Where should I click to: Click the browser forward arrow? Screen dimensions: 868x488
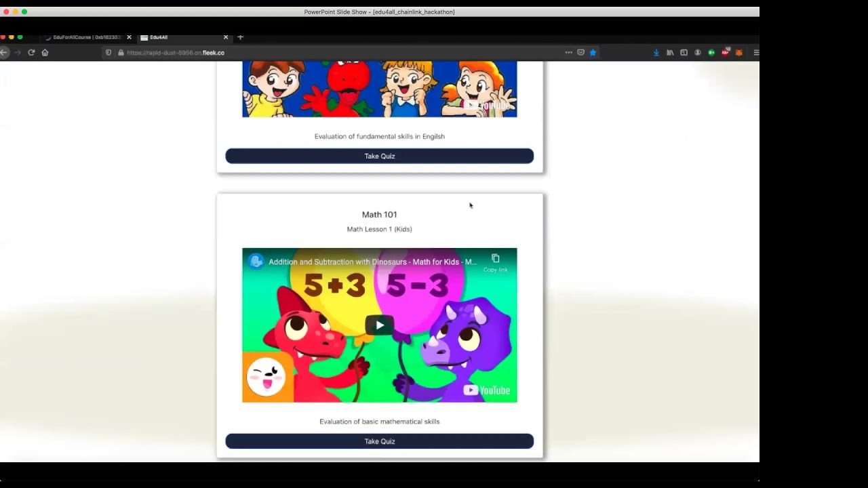18,52
